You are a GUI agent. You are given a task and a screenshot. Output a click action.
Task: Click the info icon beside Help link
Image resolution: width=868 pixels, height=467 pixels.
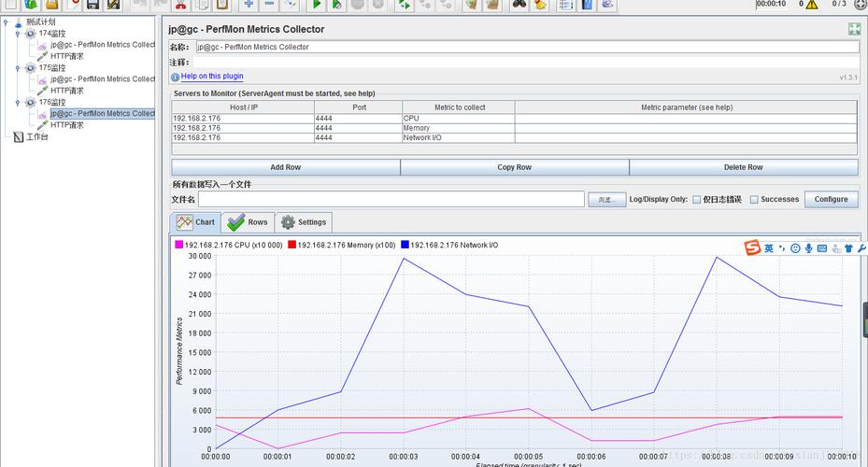175,77
